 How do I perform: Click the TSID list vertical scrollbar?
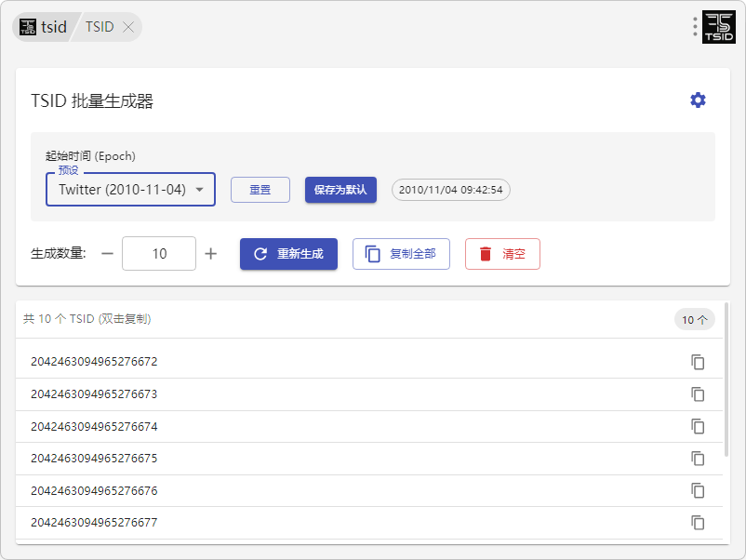click(726, 381)
